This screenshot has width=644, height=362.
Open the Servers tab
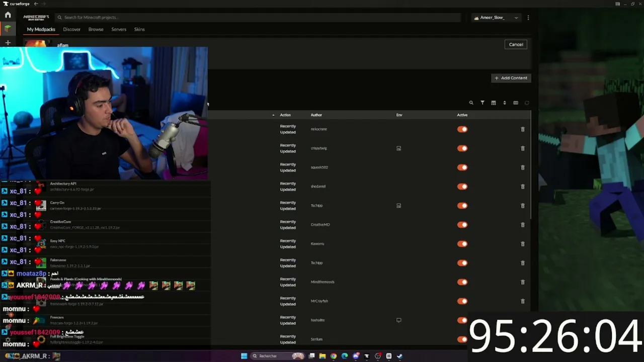[x=119, y=29]
